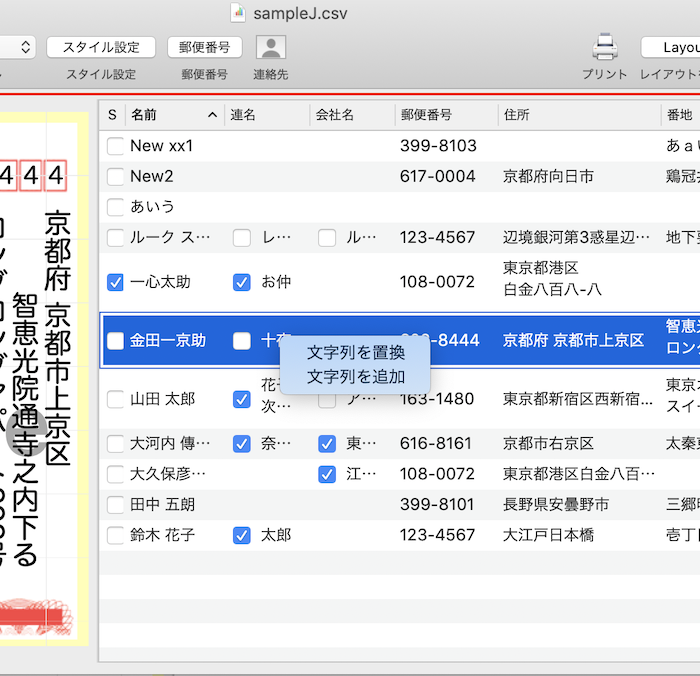Uncheck the 太郎 連名 checkbox in 鈴木 花子 row
Image resolution: width=700 pixels, height=676 pixels.
242,535
